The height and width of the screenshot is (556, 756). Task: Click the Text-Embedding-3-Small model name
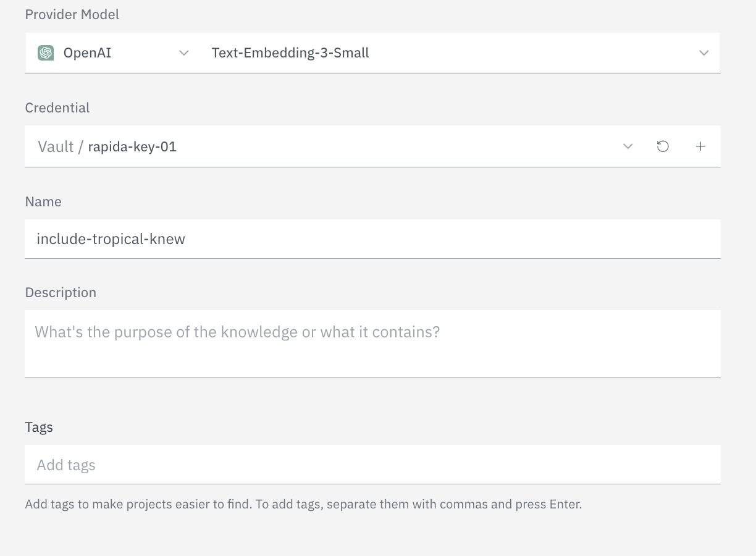point(290,53)
